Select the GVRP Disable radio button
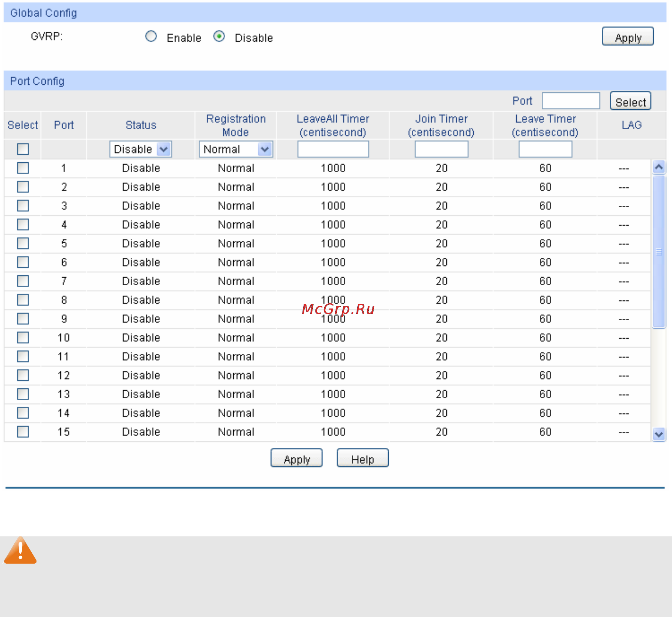This screenshot has width=672, height=617. [219, 36]
